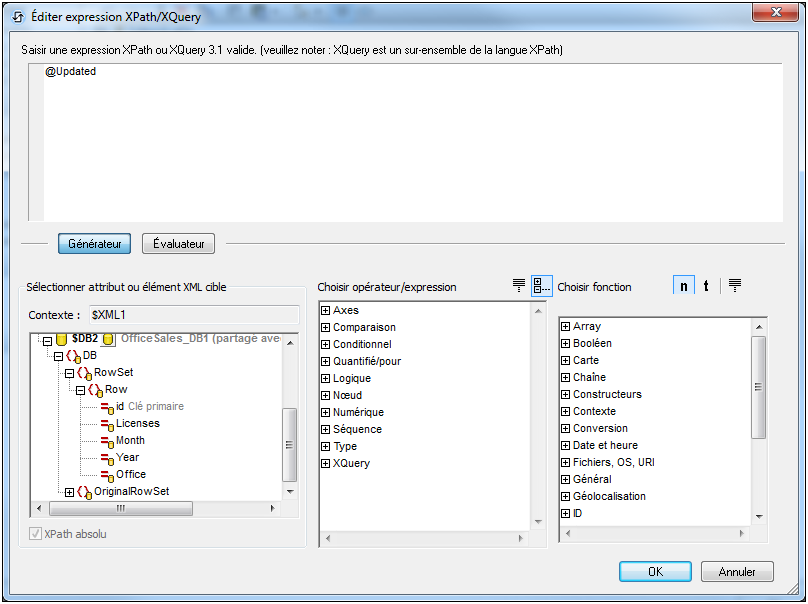
Task: Expand the Axes operator group
Action: click(x=326, y=311)
